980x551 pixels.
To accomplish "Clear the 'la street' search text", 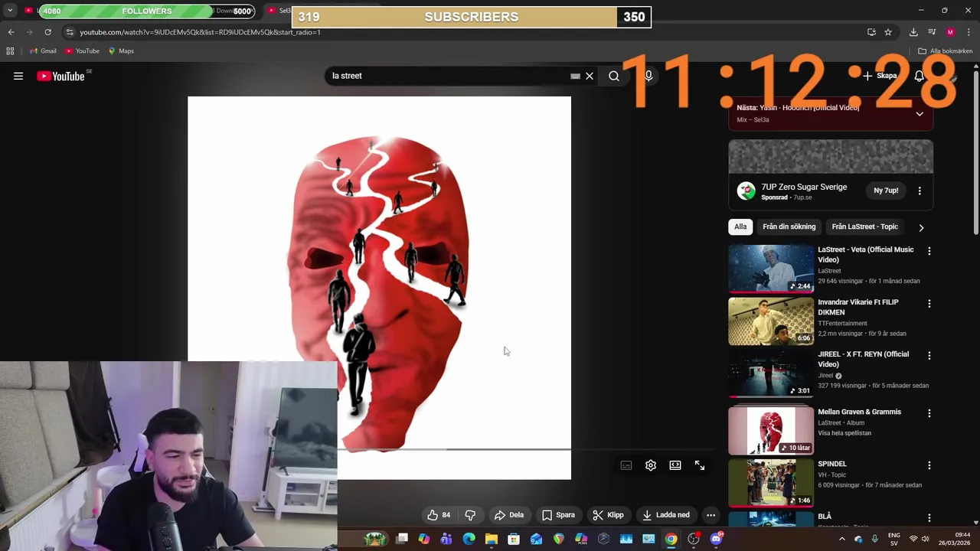I will tap(590, 77).
